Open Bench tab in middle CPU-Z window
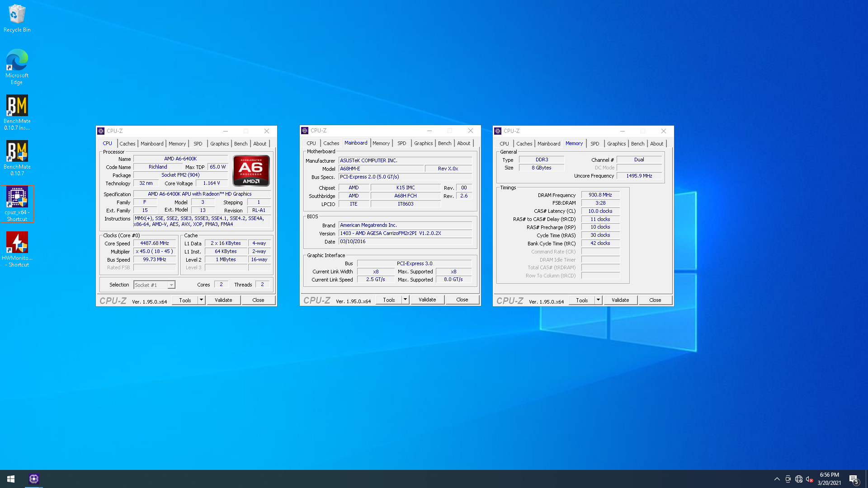Image resolution: width=868 pixels, height=488 pixels. coord(445,143)
